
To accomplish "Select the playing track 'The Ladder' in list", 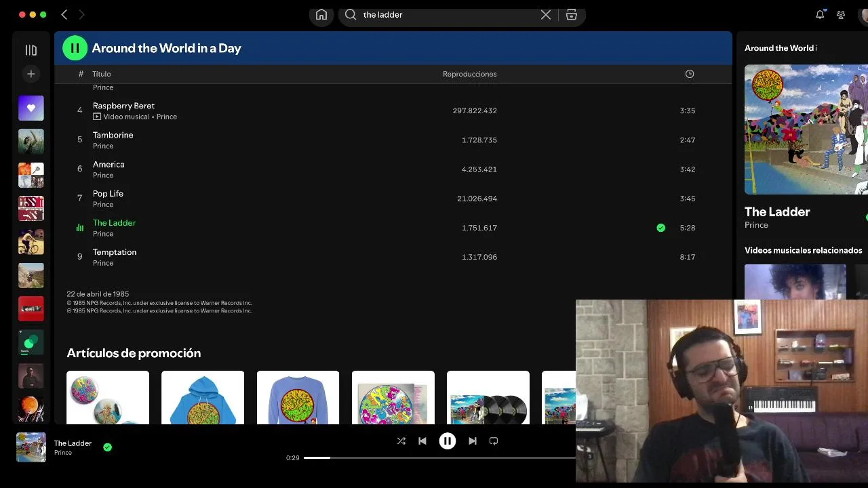I will tap(114, 222).
